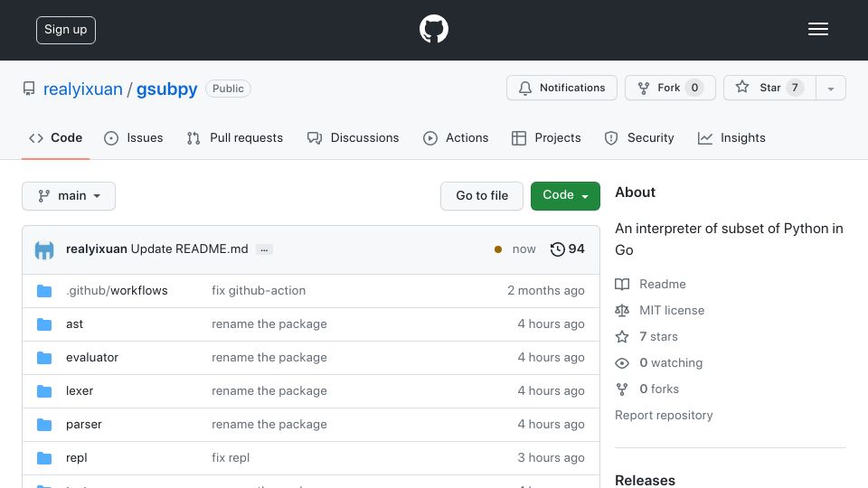Open the Discussions tab
The width and height of the screenshot is (868, 488).
[354, 137]
